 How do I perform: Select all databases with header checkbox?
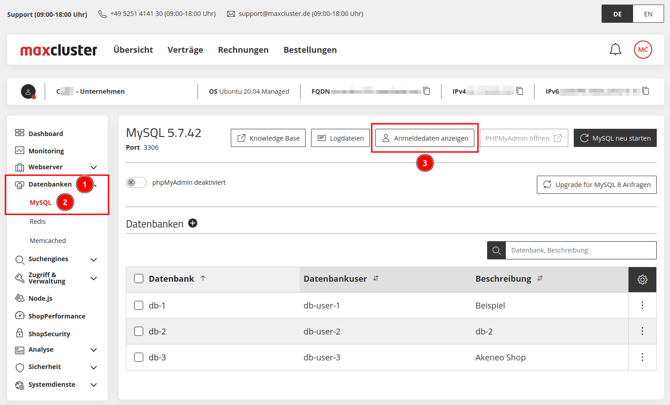[139, 279]
